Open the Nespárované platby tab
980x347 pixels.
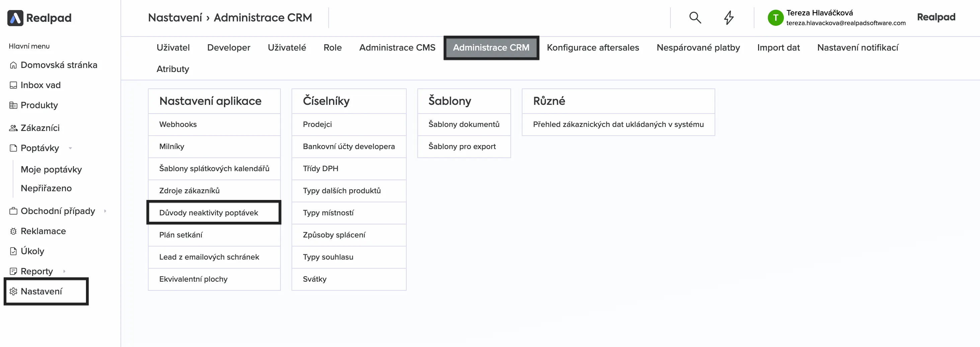tap(698, 48)
